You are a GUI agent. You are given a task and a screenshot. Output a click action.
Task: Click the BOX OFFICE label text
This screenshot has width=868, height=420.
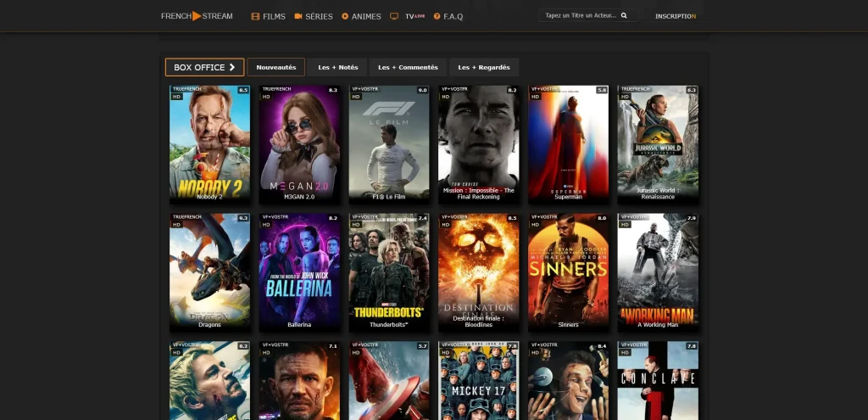click(199, 67)
